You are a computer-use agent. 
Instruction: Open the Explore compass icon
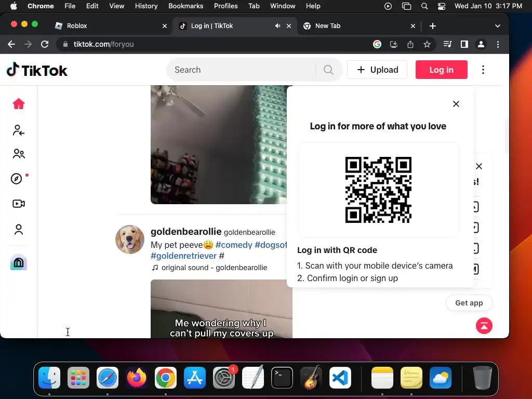pyautogui.click(x=17, y=179)
